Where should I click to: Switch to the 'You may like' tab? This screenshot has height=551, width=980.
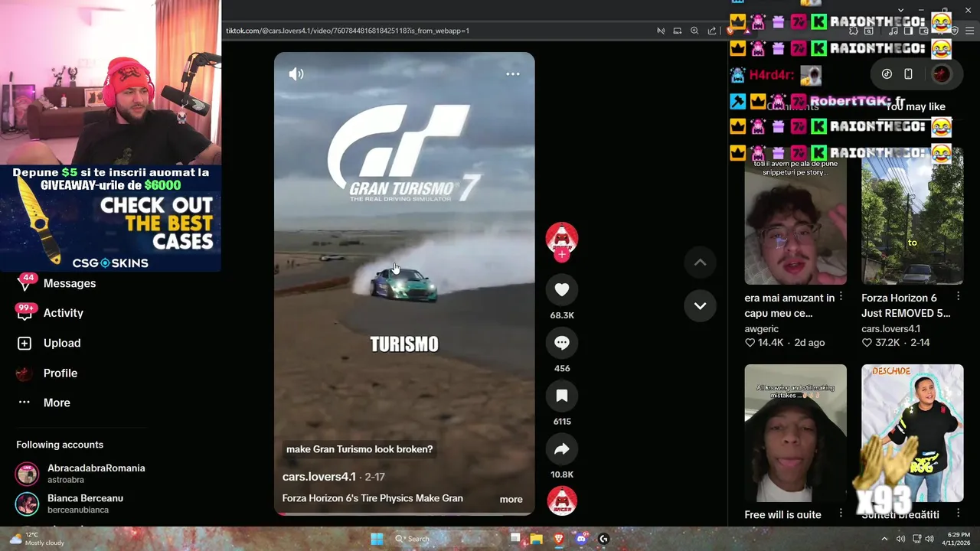[916, 106]
